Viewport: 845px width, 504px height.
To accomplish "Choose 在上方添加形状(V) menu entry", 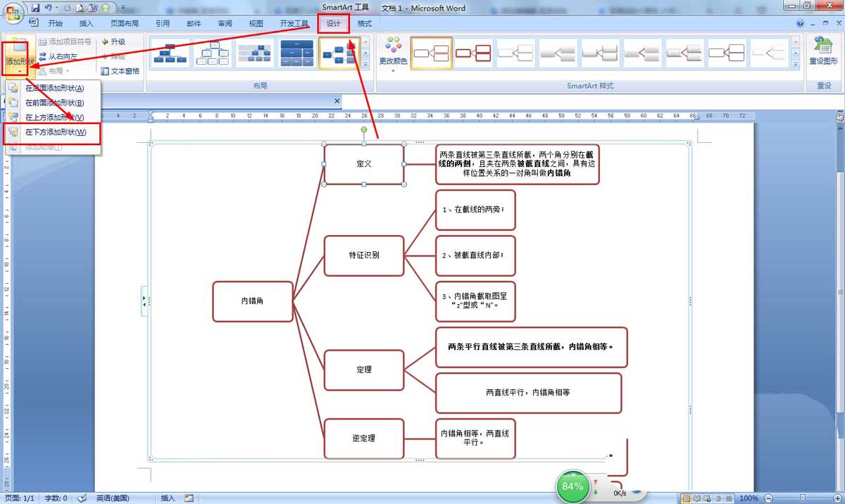I will 53,118.
